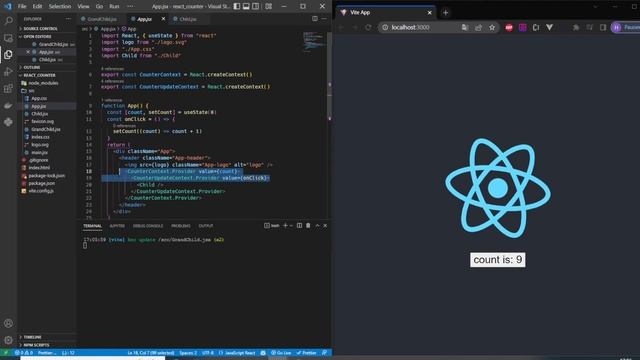This screenshot has height=360, width=640.
Task: Click Spaces: 2 indentation in status bar
Action: click(188, 353)
